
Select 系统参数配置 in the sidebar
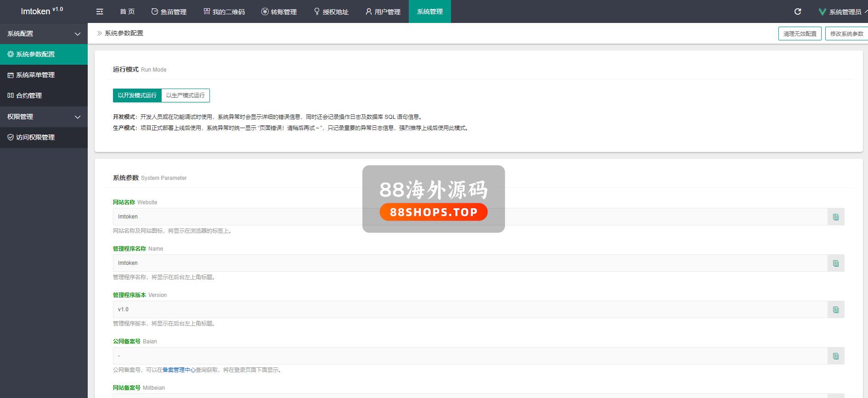click(35, 54)
